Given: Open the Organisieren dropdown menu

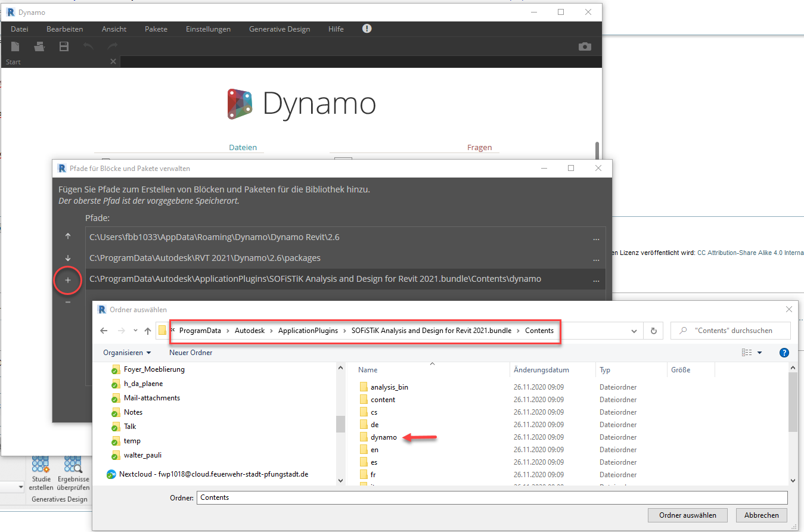Looking at the screenshot, I should click(x=127, y=353).
